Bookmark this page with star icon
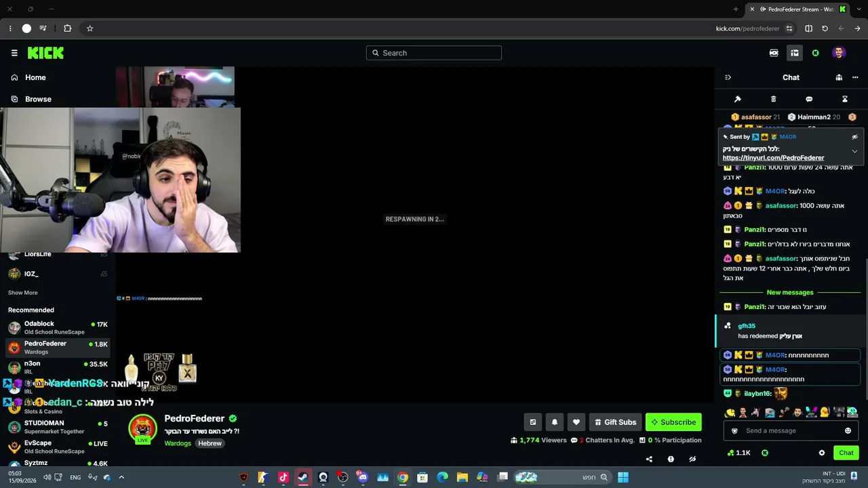 90,28
